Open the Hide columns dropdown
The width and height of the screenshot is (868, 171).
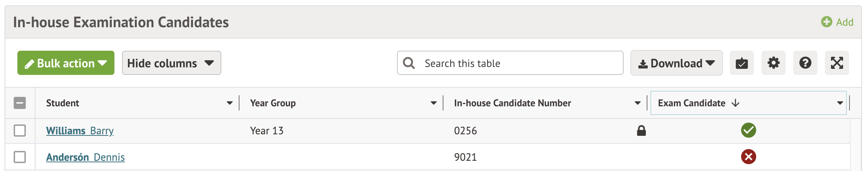point(171,63)
